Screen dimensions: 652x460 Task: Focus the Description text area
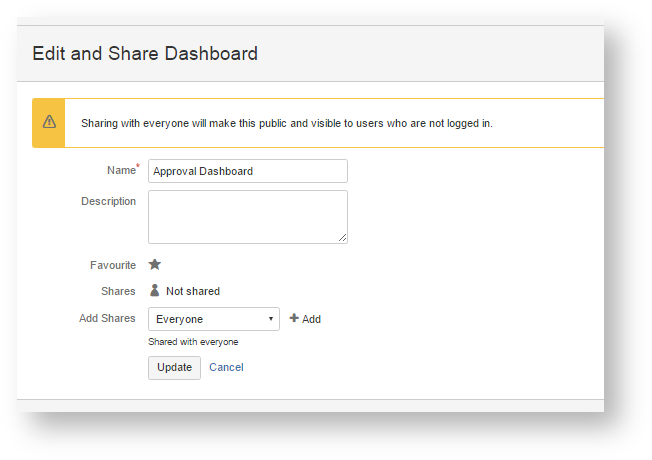(x=248, y=216)
